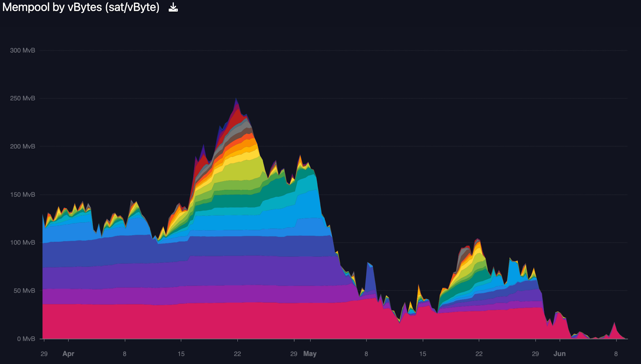Click the 200 MvB y-axis label
The width and height of the screenshot is (641, 364).
click(x=22, y=147)
